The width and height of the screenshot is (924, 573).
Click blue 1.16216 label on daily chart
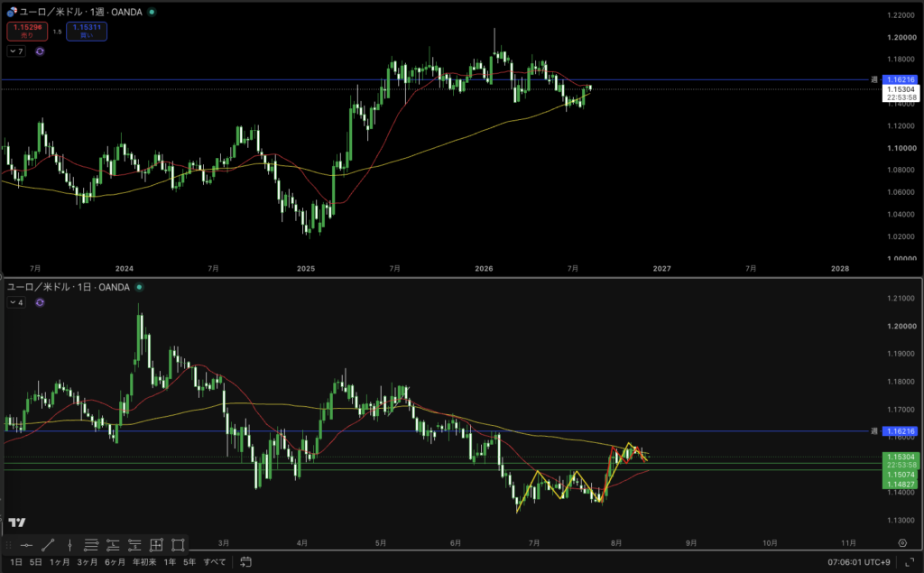(901, 431)
